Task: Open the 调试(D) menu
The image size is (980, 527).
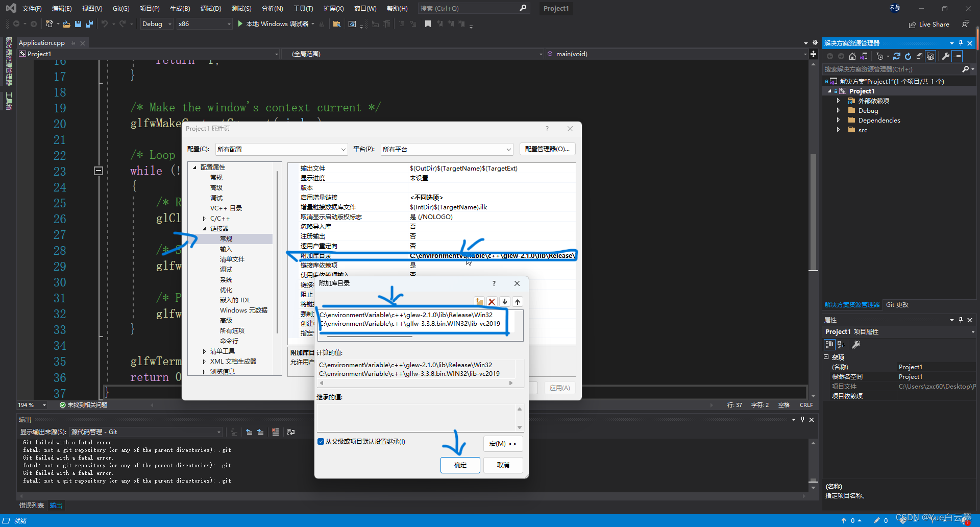Action: click(x=211, y=9)
